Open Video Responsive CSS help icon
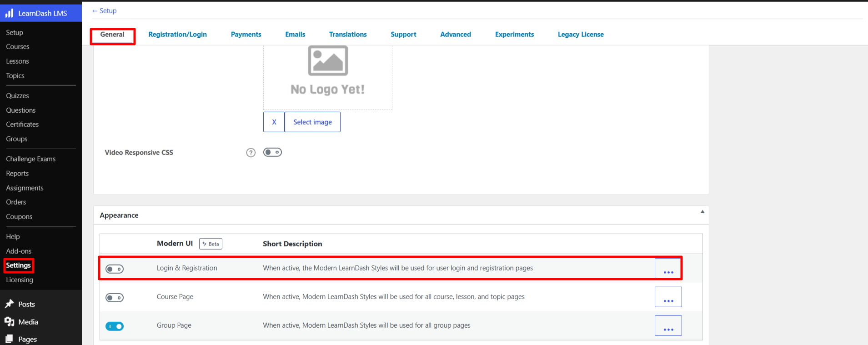Viewport: 868px width, 345px height. click(x=251, y=153)
